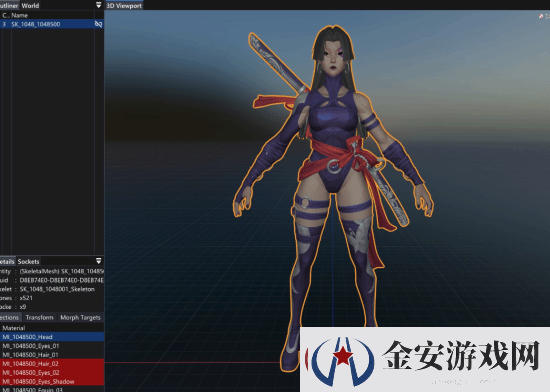
Task: Select material MI_1048500_Hair_01
Action: click(52, 354)
